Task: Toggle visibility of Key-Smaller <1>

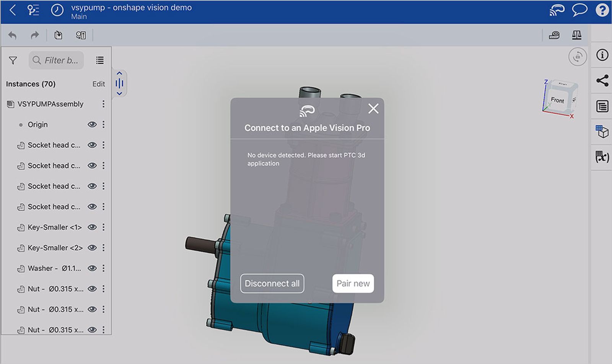Action: (x=92, y=227)
